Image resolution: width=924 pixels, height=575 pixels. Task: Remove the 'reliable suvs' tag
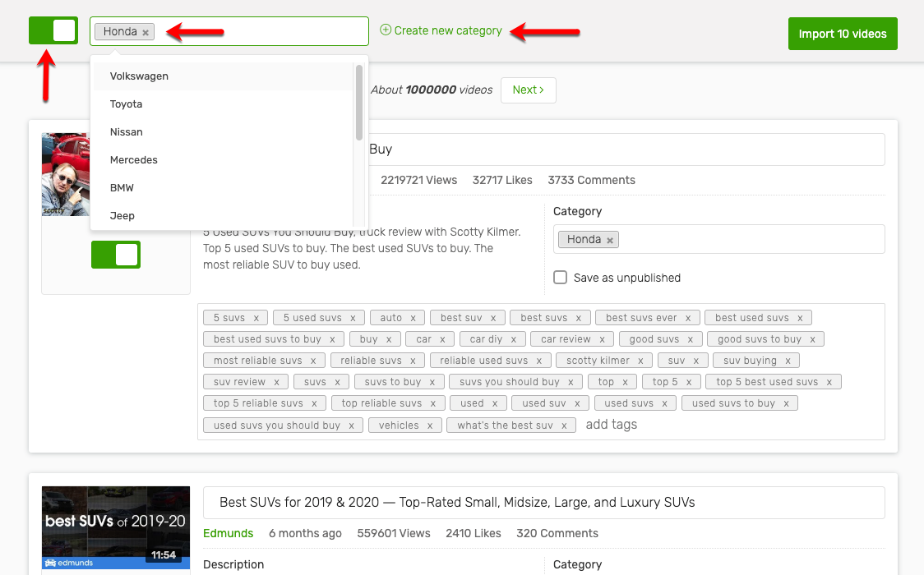point(413,360)
